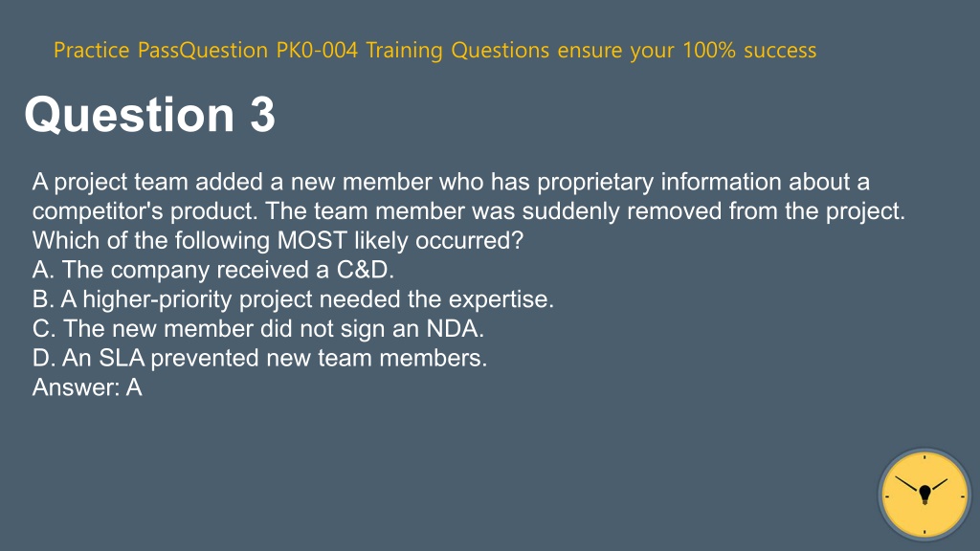Click the 'Answer: A' line

(x=87, y=387)
